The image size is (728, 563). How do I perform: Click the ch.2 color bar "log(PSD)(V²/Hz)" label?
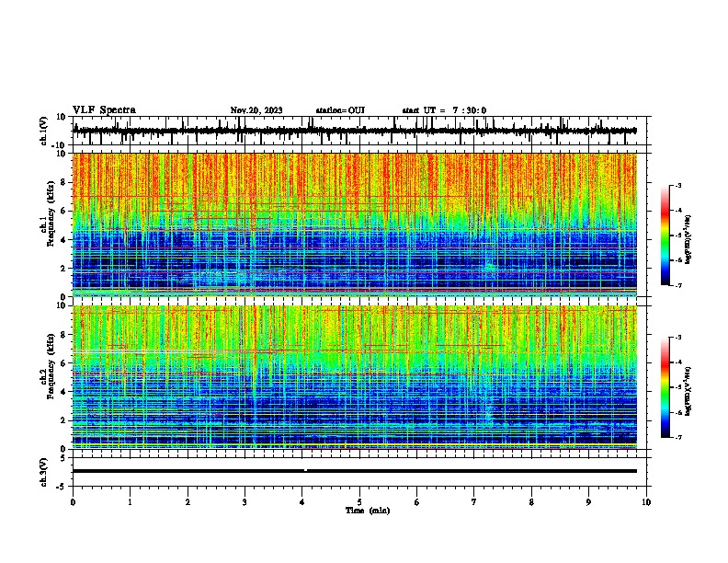[688, 391]
